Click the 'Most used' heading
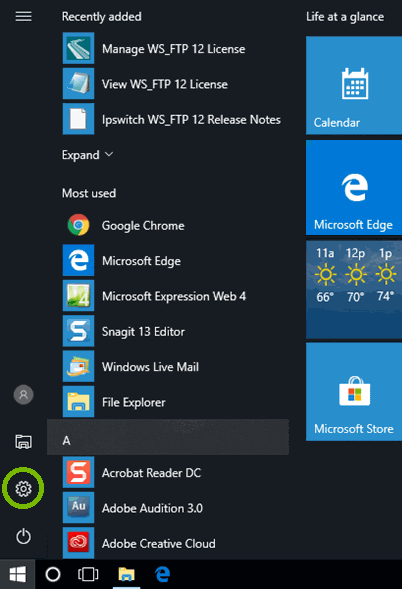The image size is (402, 589). click(89, 193)
